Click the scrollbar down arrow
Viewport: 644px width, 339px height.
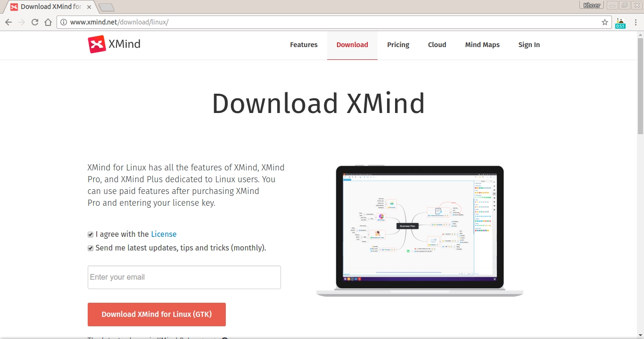[640, 335]
